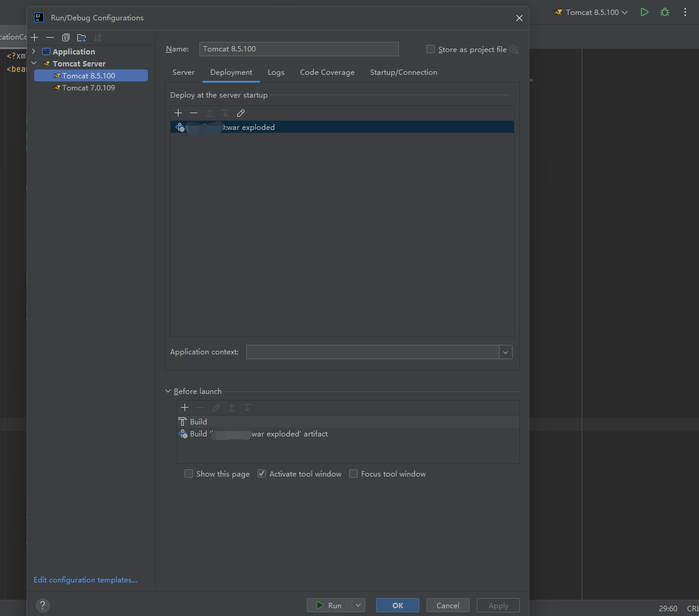Add a new run configuration

click(35, 37)
